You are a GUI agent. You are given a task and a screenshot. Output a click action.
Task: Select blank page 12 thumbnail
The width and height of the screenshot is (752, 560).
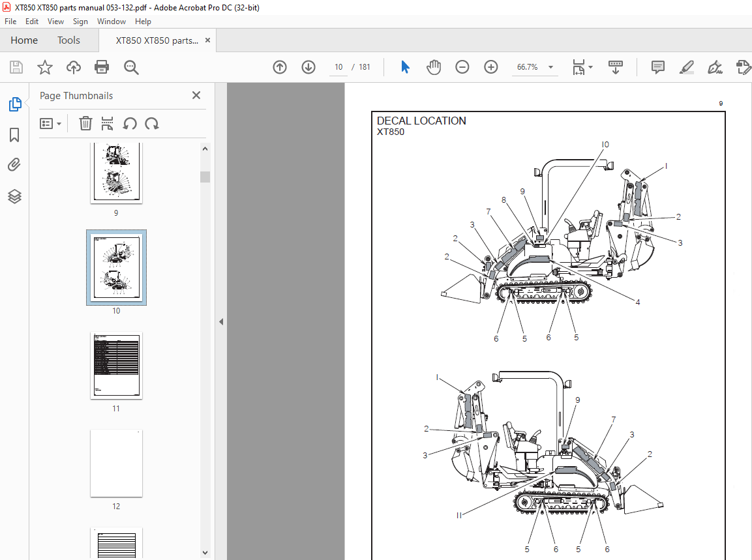point(117,463)
